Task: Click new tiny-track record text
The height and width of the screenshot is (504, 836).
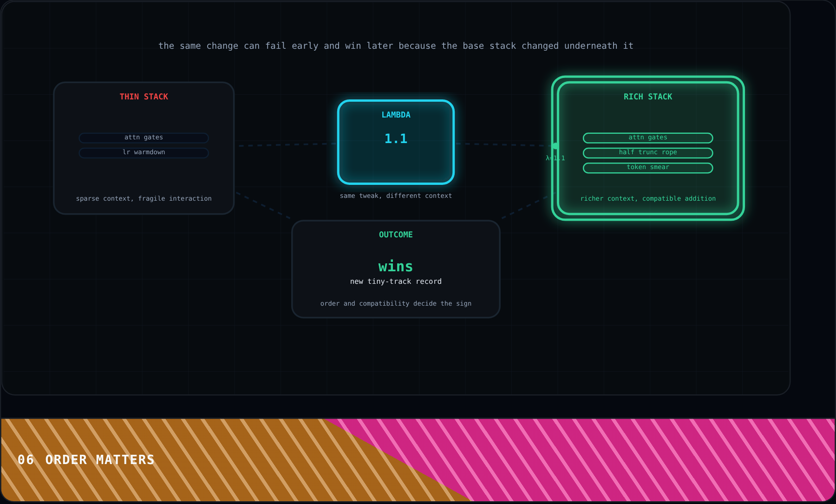Action: (396, 281)
